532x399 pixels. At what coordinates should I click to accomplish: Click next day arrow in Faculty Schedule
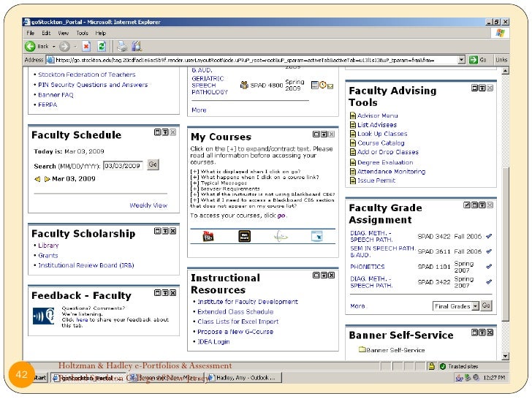click(x=47, y=179)
